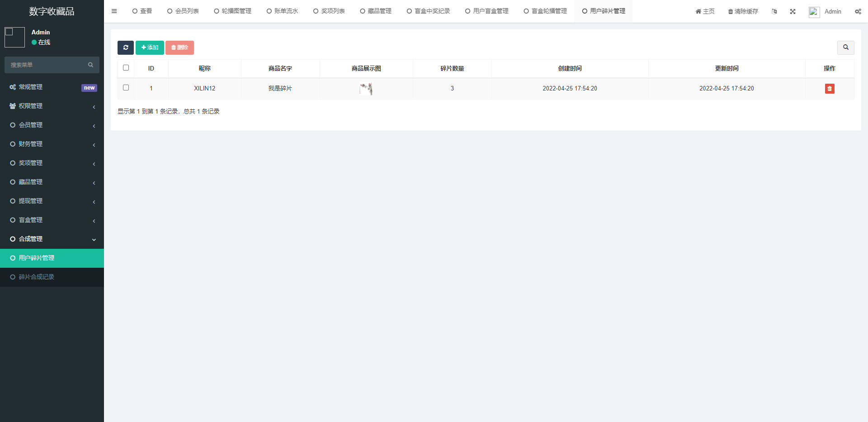Expand the 财务管理 chevron
The width and height of the screenshot is (868, 422).
(94, 145)
